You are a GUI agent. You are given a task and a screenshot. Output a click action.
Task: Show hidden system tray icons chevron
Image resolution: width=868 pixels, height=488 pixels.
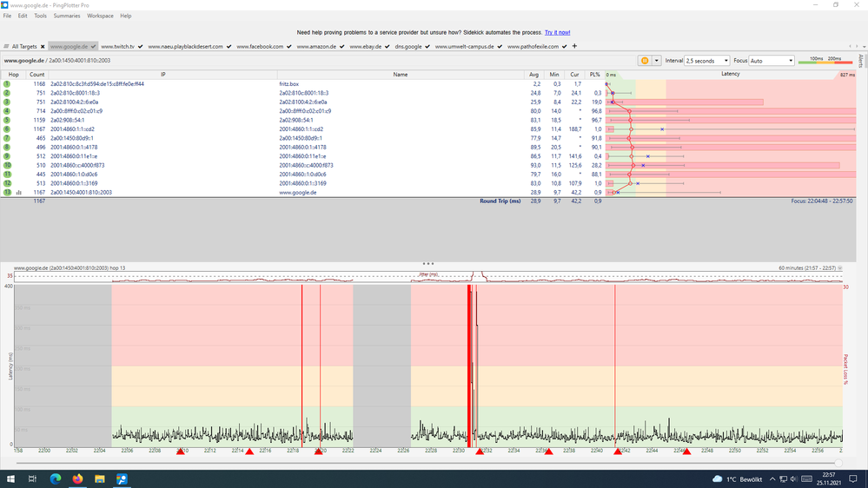point(772,478)
